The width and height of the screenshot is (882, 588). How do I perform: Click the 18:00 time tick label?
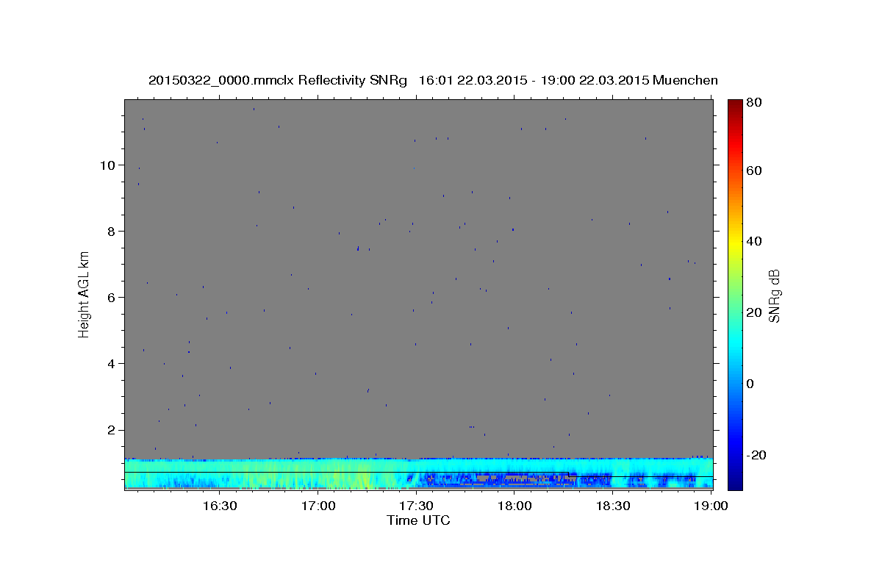(x=514, y=506)
